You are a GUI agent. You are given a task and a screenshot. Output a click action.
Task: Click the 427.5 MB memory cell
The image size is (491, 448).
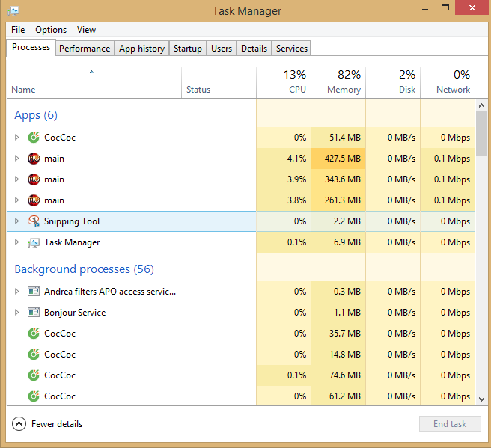[338, 159]
